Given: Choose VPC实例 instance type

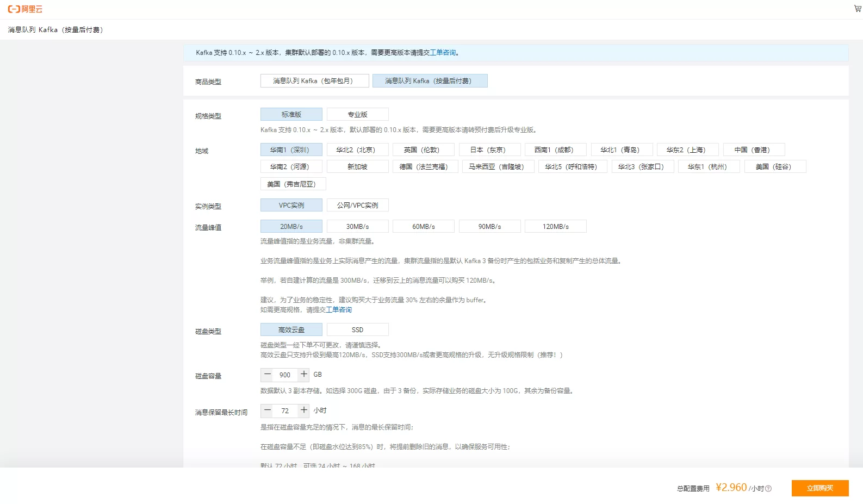Looking at the screenshot, I should (x=291, y=205).
